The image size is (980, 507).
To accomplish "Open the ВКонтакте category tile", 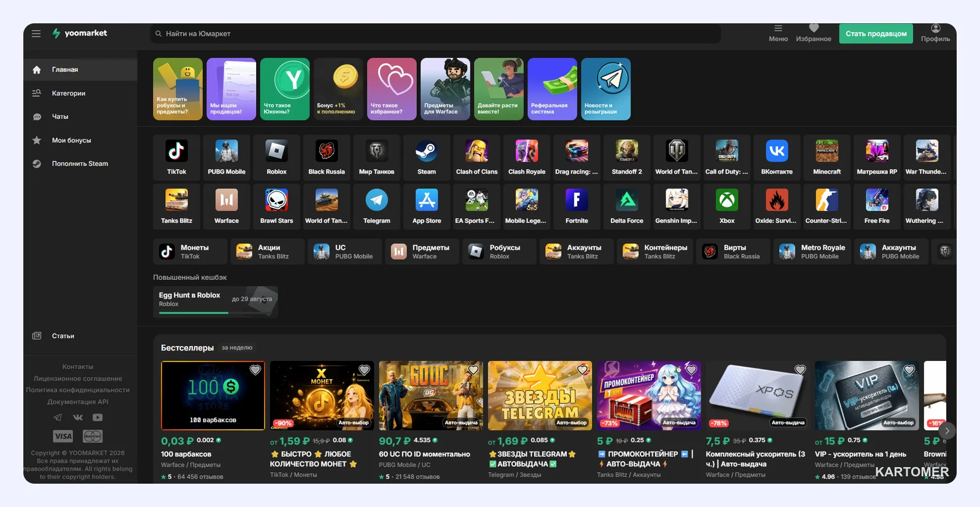I will tap(777, 157).
